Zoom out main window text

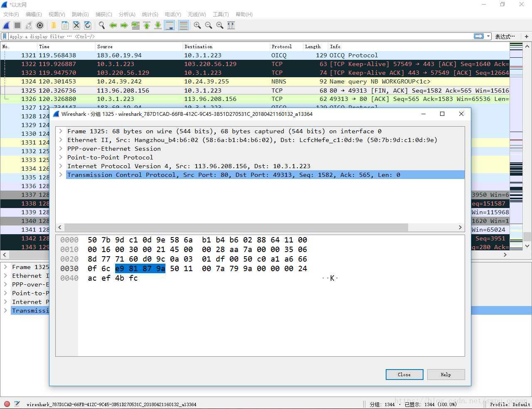pos(209,25)
